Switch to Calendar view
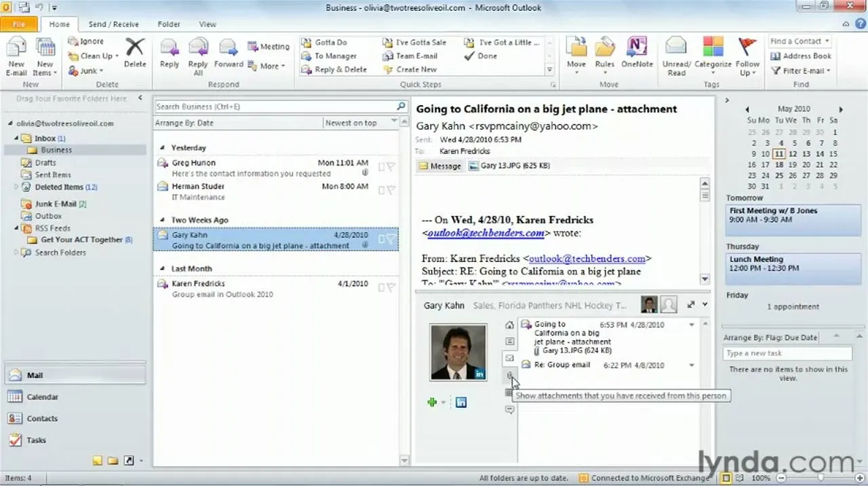 tap(75, 397)
